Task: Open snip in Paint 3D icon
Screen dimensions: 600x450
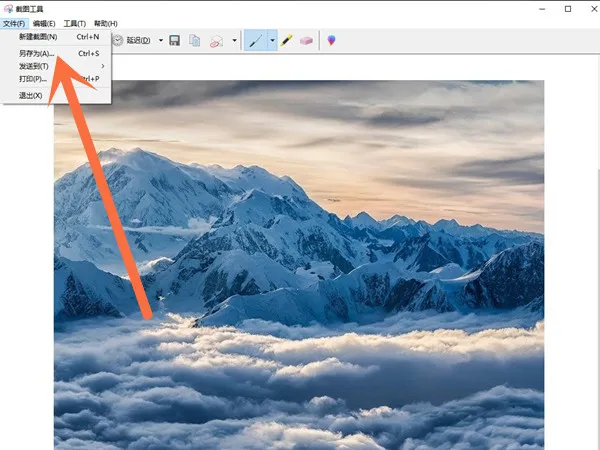Action: 332,41
